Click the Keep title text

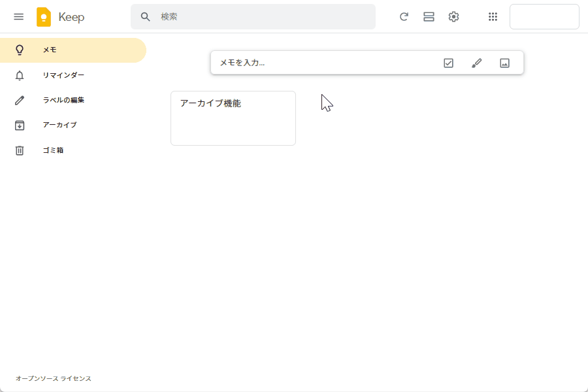coord(71,17)
